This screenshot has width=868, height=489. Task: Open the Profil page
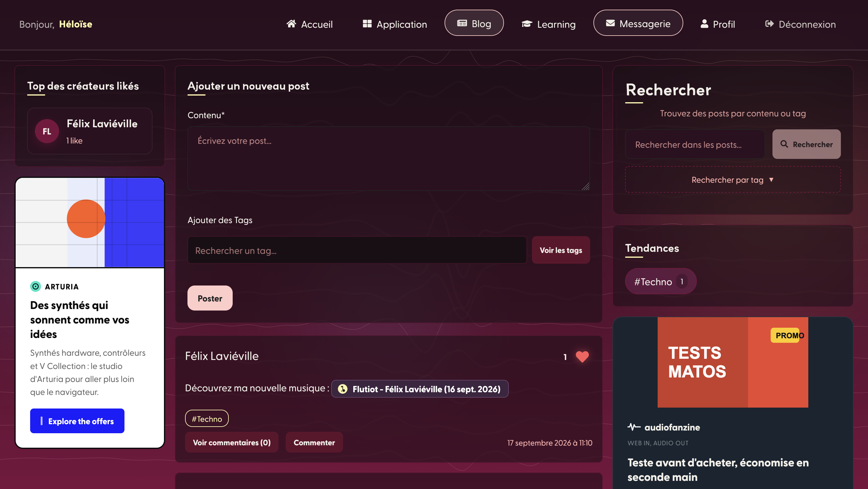click(718, 24)
